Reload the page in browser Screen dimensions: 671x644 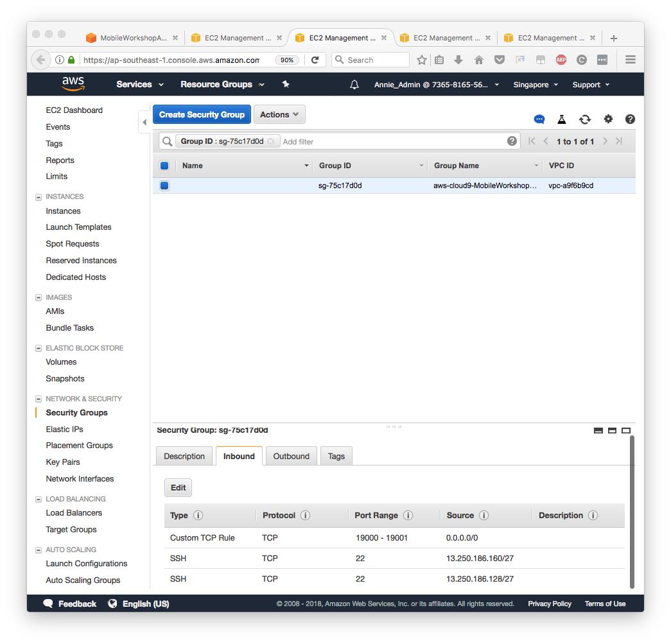coord(315,60)
